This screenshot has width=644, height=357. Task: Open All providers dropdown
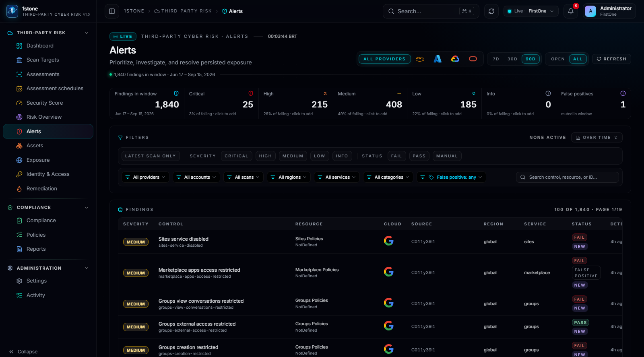146,177
